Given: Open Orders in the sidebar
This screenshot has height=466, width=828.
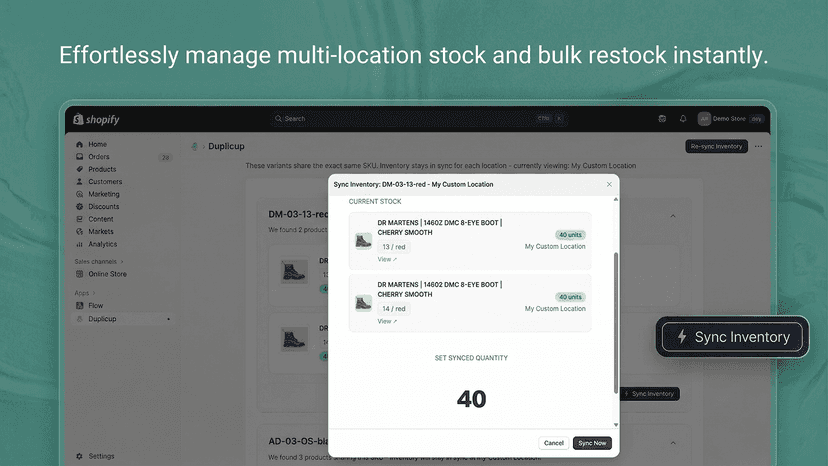Looking at the screenshot, I should coord(99,157).
